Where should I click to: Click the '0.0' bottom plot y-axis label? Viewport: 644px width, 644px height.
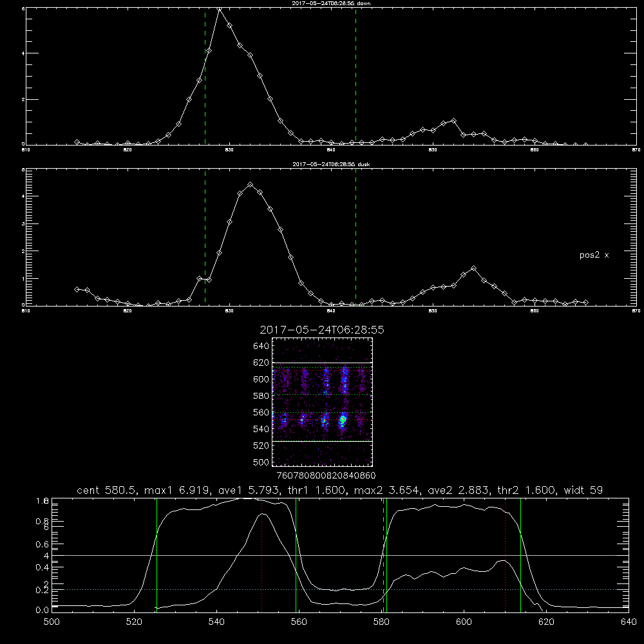[43, 610]
